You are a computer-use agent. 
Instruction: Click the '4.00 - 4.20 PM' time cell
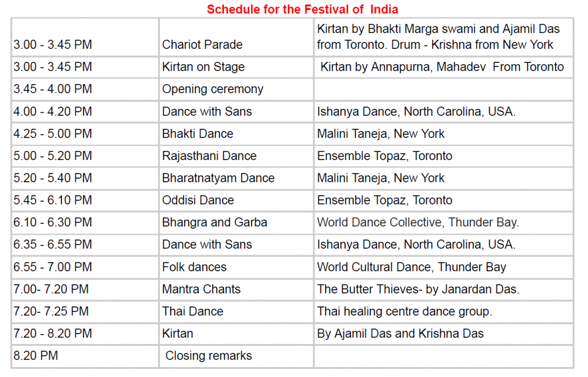tap(85, 111)
